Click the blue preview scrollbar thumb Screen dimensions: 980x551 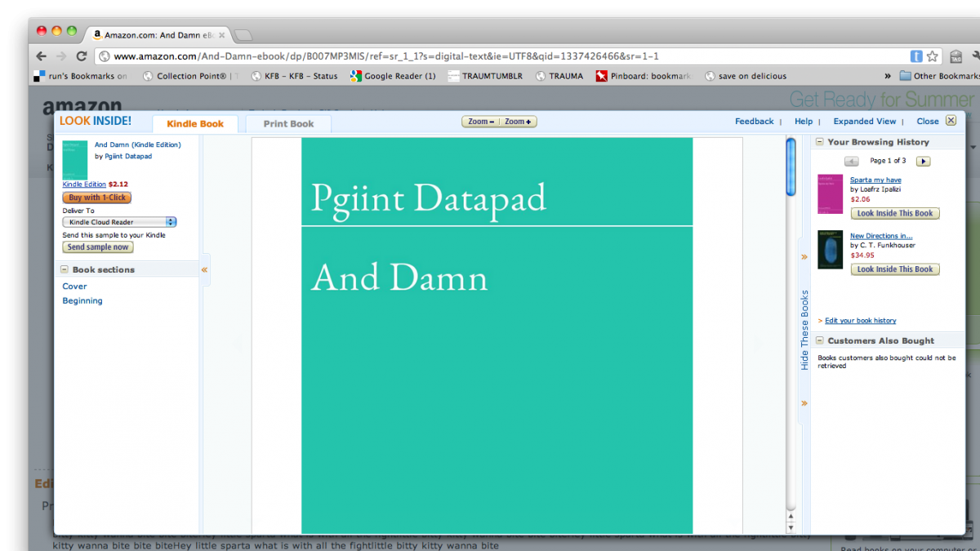tap(791, 167)
